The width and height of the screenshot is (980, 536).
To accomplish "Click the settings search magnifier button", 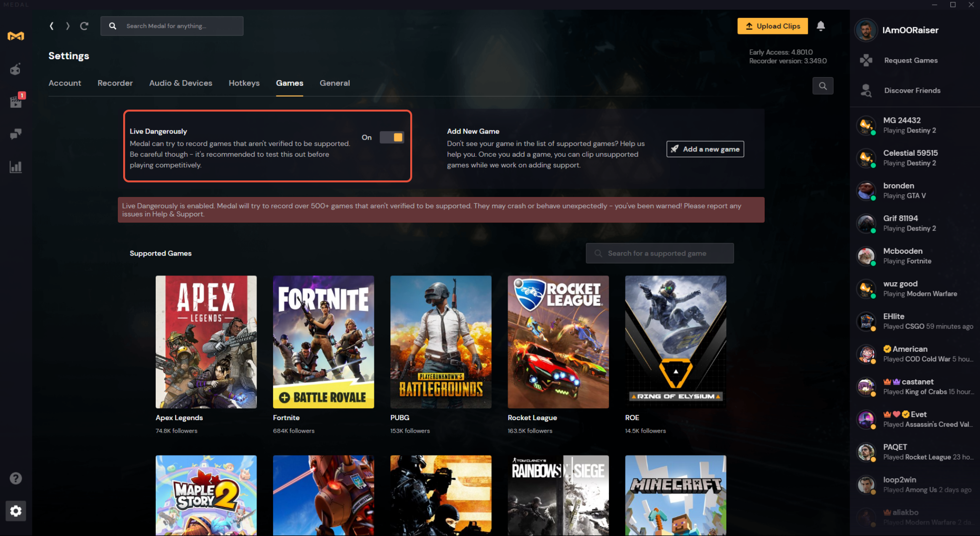I will point(822,86).
